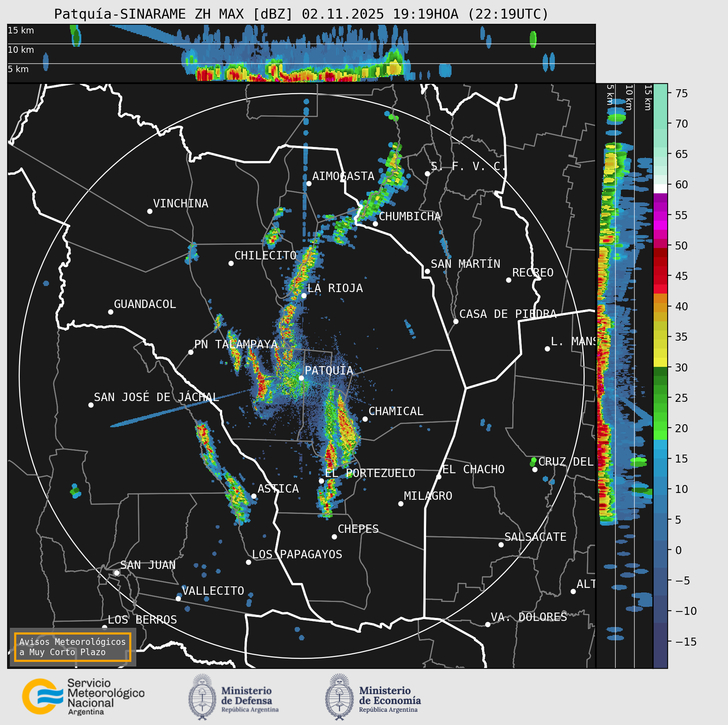Click the LA RIOJA city label
The width and height of the screenshot is (728, 725).
tap(335, 288)
